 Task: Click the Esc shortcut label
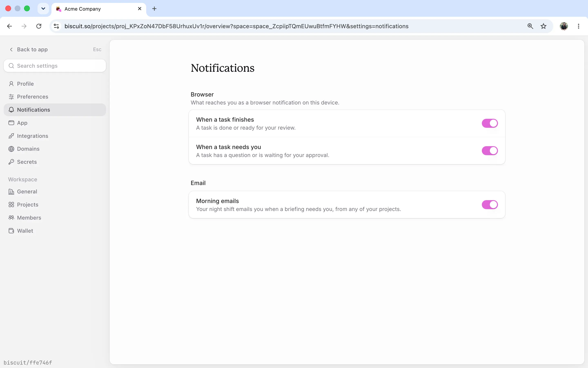97,49
